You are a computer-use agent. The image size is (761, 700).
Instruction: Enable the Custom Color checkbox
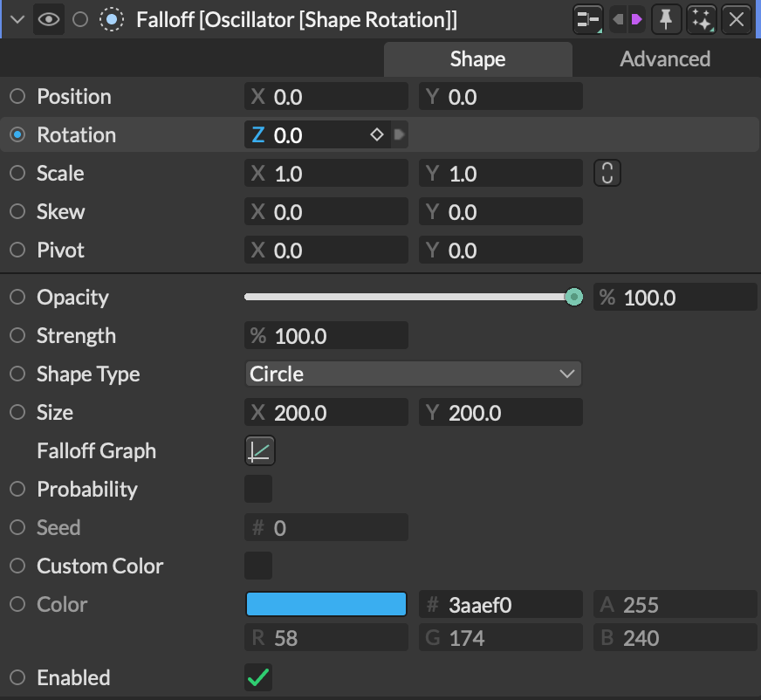pos(258,566)
